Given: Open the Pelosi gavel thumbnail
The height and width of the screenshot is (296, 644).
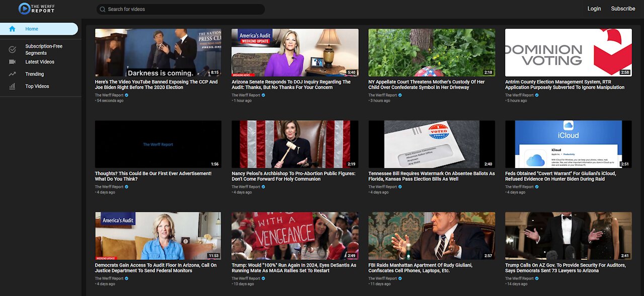Looking at the screenshot, I should pyautogui.click(x=295, y=144).
